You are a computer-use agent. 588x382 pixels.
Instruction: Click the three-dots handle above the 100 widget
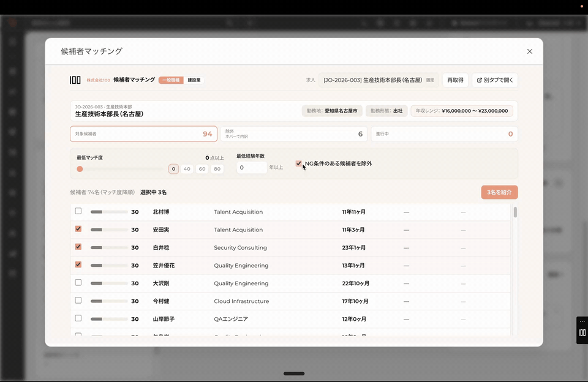click(x=582, y=321)
